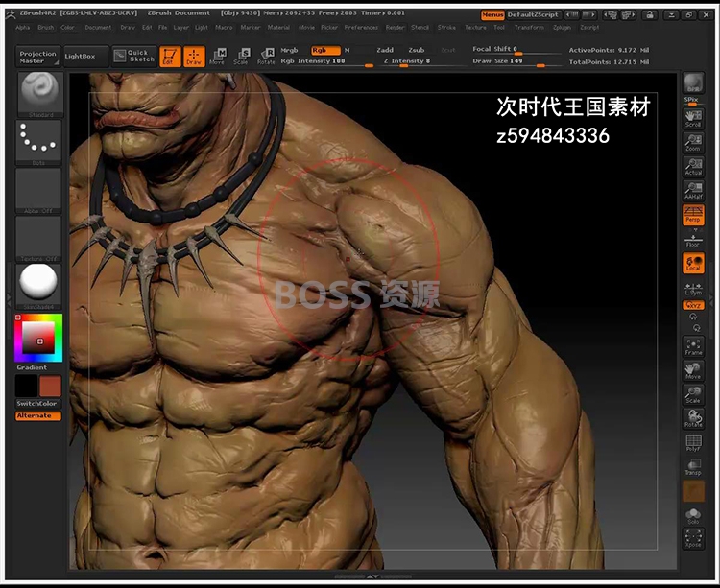Toggle Draw mode button

click(x=194, y=56)
